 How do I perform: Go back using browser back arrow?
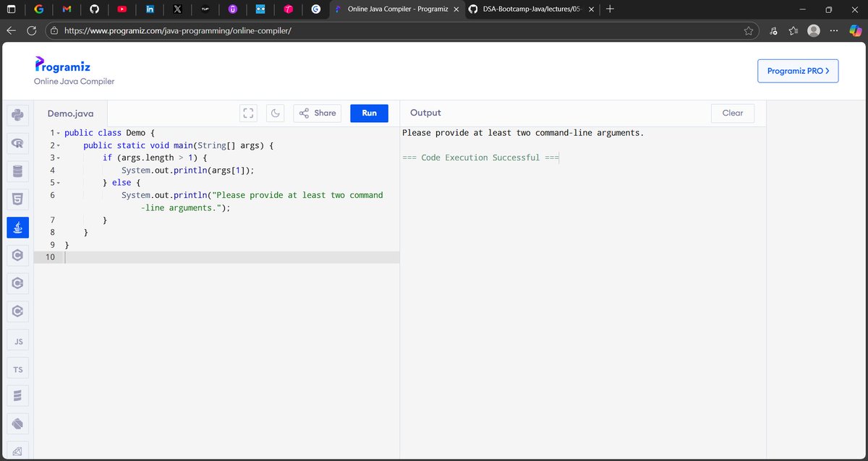click(11, 31)
